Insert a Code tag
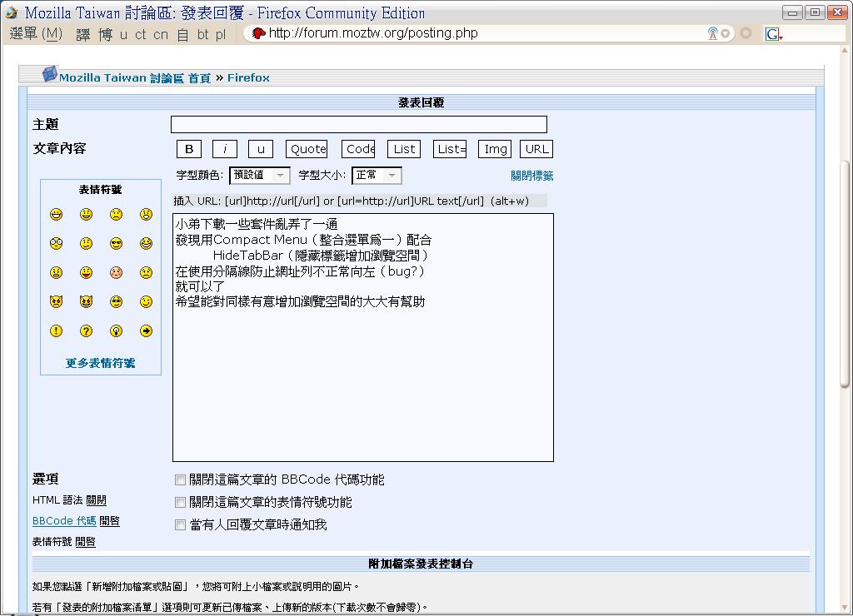 pos(358,149)
